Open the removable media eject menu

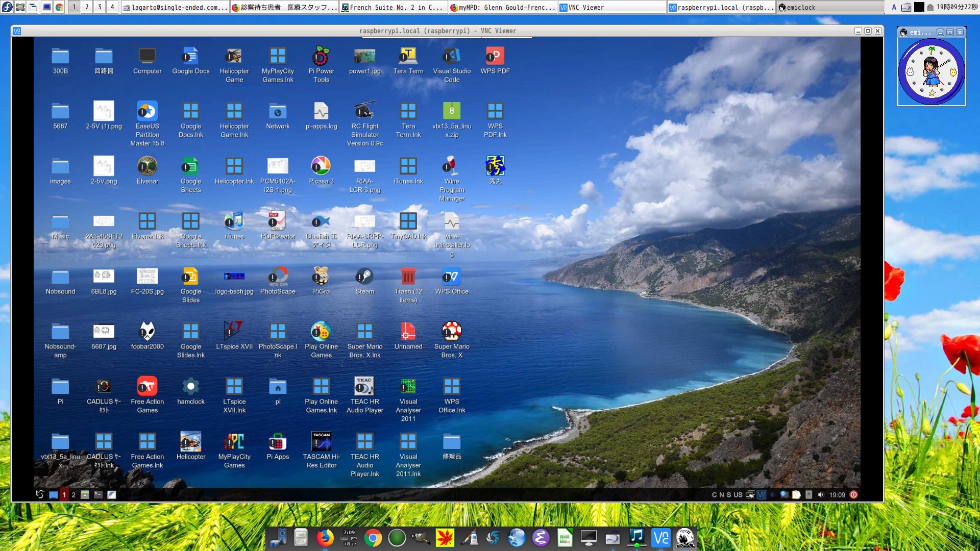(808, 494)
